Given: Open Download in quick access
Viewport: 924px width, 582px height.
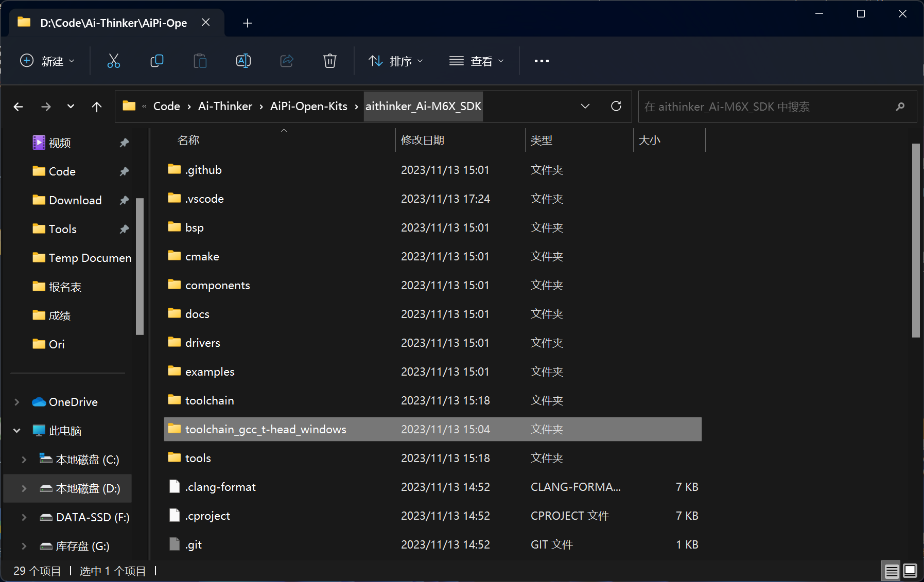Looking at the screenshot, I should (75, 200).
